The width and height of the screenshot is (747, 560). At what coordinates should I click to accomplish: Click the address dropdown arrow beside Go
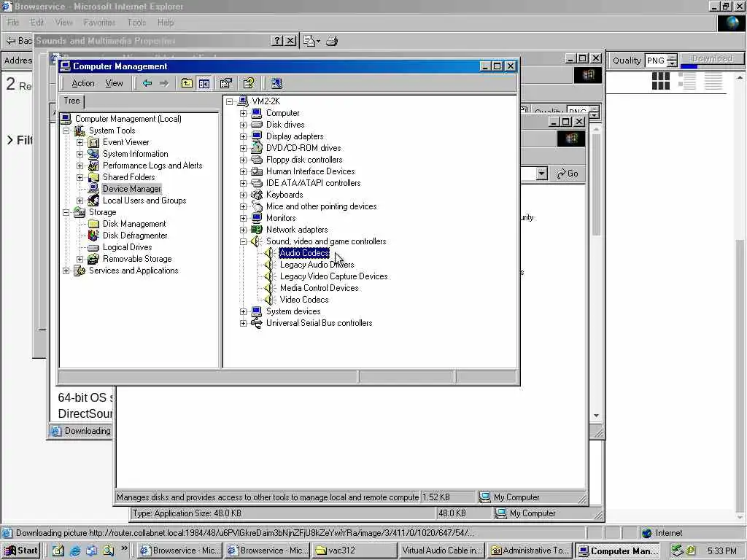pos(541,174)
